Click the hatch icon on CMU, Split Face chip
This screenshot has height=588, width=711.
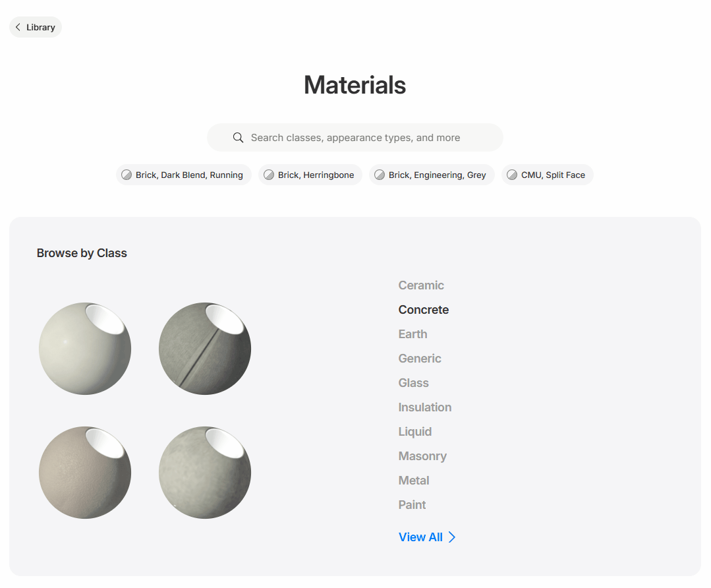512,175
